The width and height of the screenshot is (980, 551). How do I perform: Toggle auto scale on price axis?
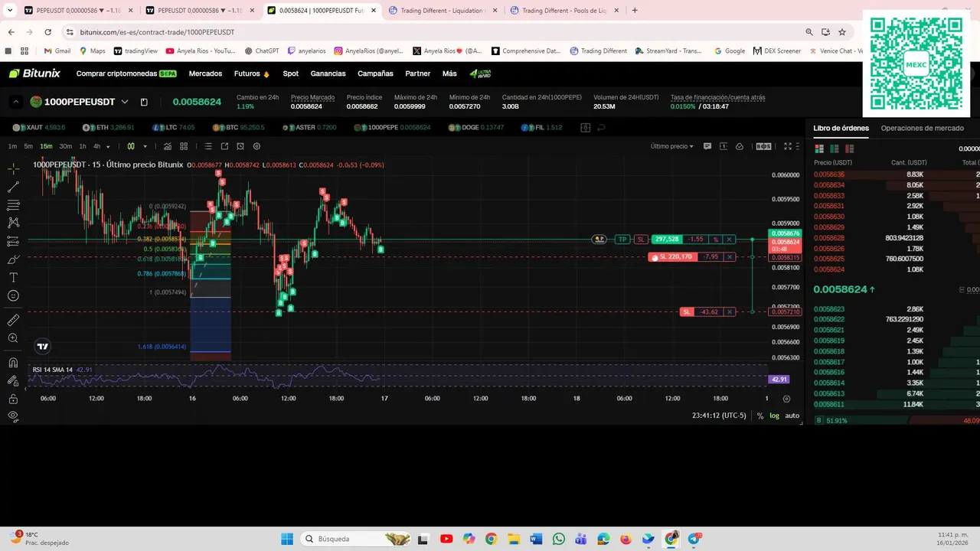point(792,416)
